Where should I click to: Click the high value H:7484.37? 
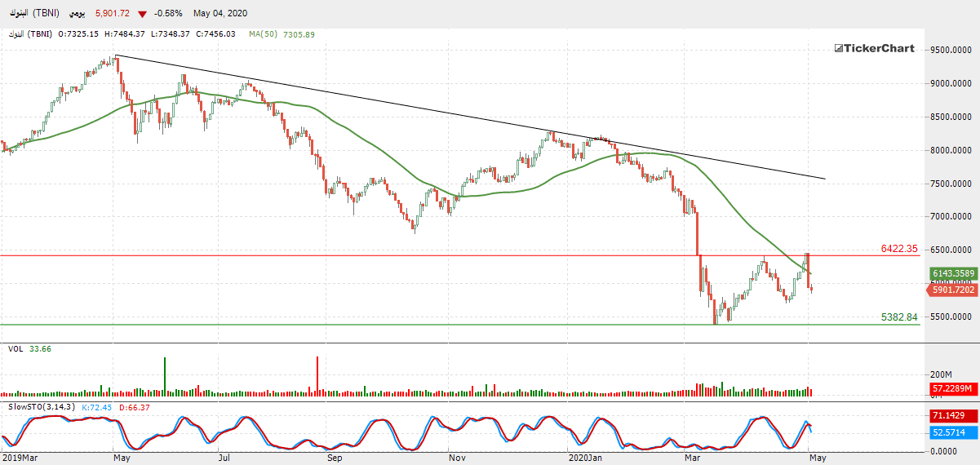124,33
